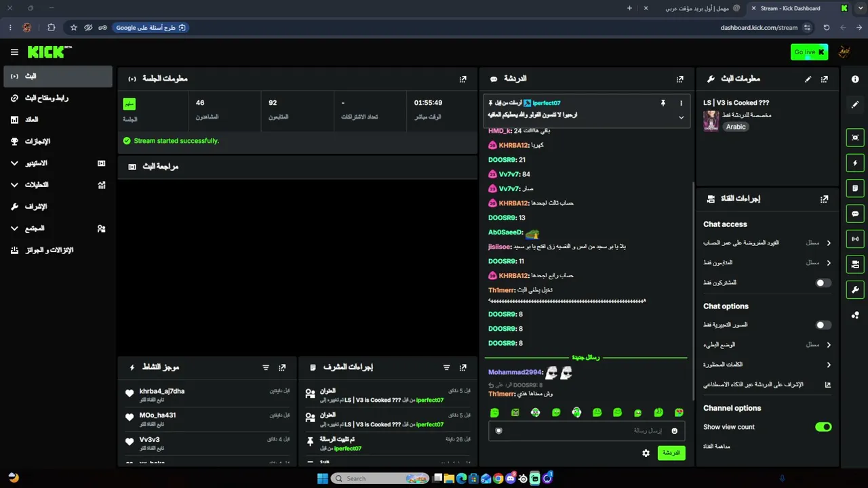This screenshot has width=868, height=488.
Task: Toggle the chat bubble icon in the right rail
Action: point(855,213)
